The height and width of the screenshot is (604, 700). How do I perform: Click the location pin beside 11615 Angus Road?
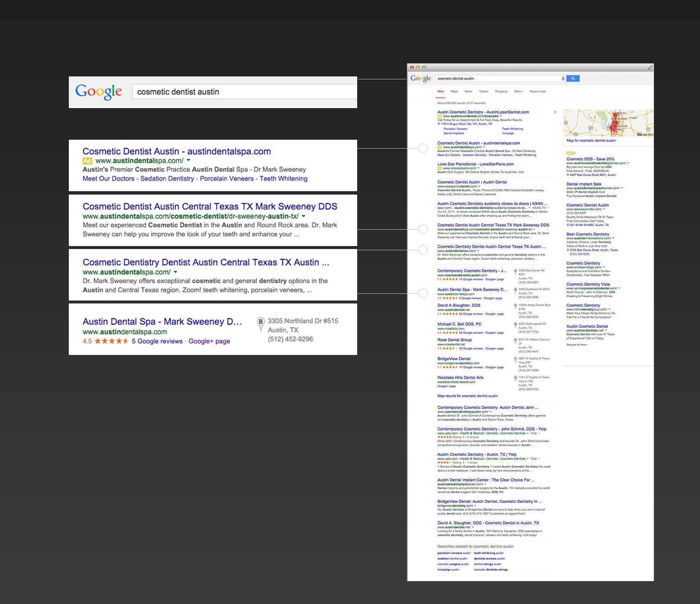[x=439, y=124]
